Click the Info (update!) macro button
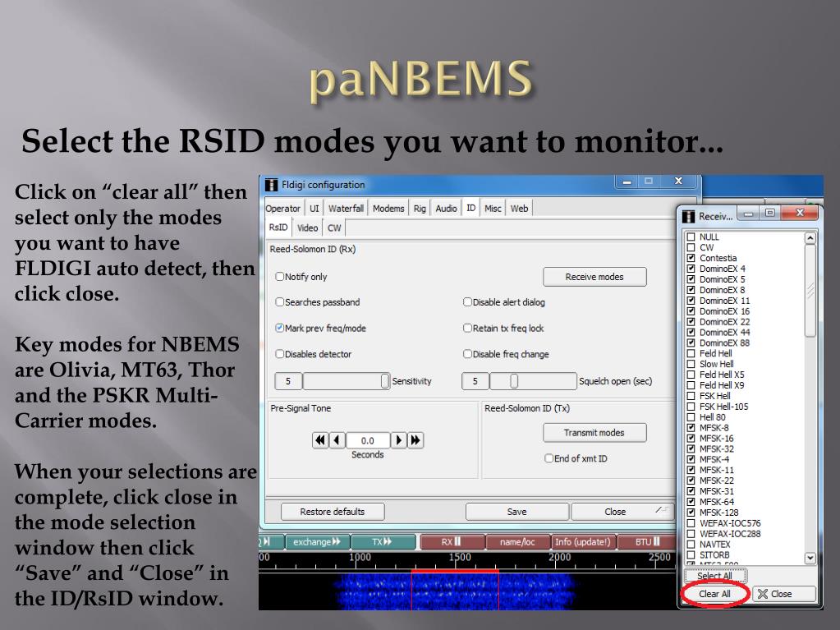 click(x=583, y=541)
